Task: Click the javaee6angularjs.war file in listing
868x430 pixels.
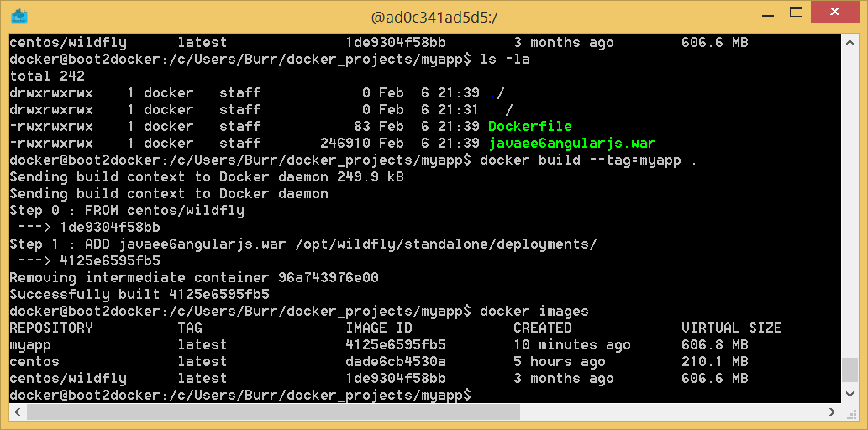Action: coord(571,143)
